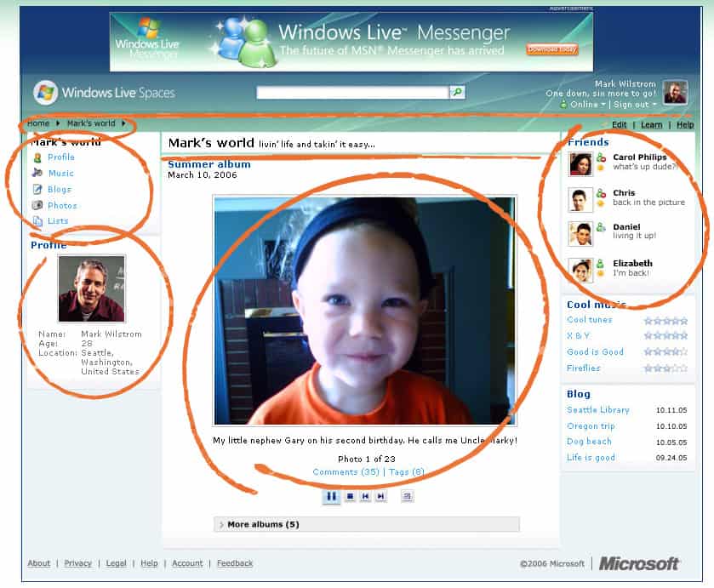Open the Photos link in sidebar

(x=62, y=205)
